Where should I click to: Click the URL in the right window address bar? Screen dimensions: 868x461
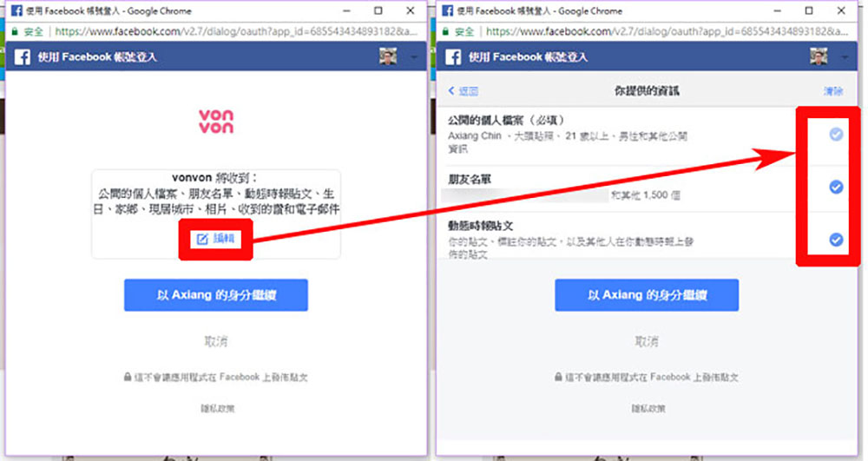point(667,31)
